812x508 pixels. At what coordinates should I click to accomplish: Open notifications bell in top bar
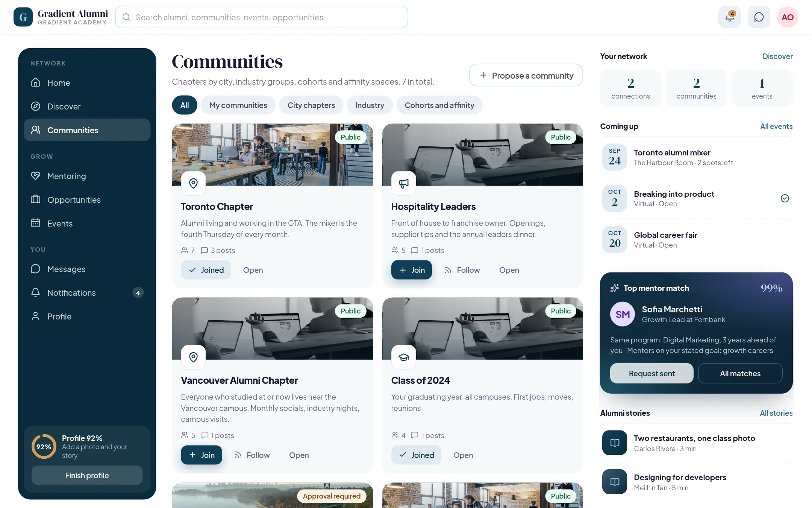coord(729,17)
